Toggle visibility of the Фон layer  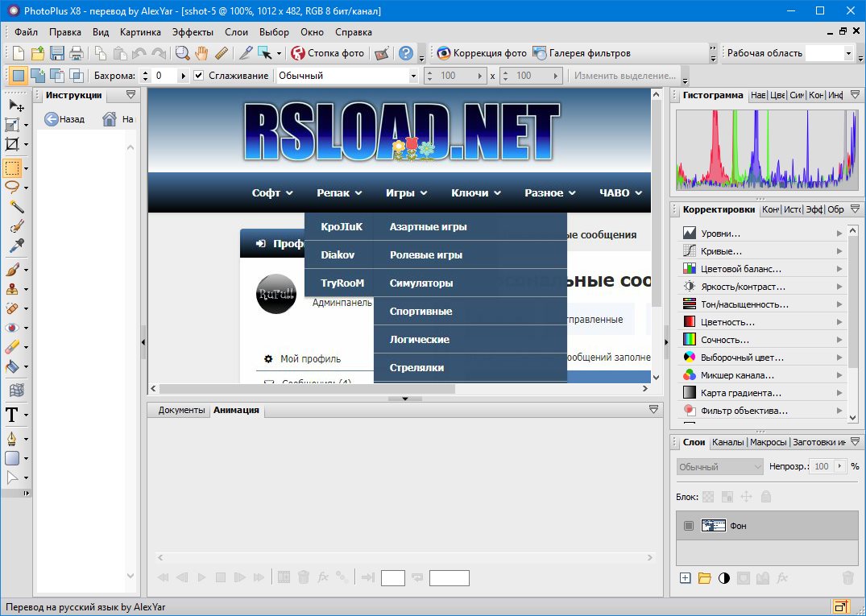pyautogui.click(x=688, y=526)
